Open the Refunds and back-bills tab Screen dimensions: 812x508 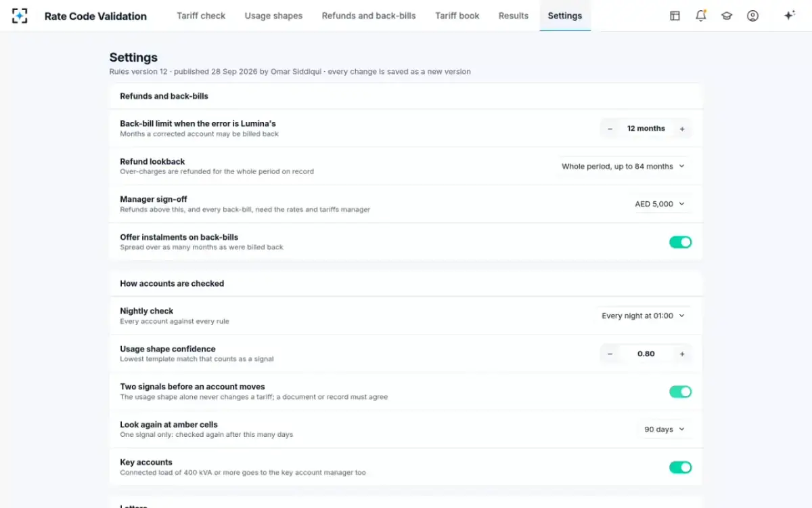pos(369,16)
